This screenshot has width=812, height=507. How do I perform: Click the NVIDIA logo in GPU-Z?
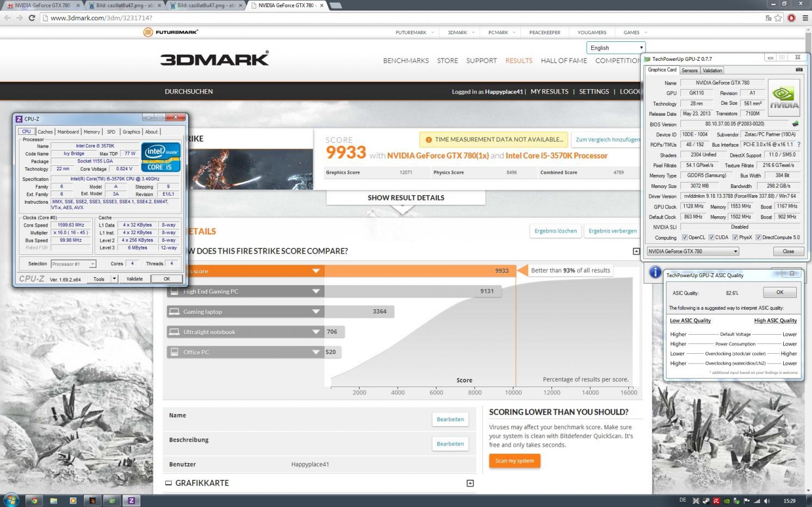coord(784,97)
